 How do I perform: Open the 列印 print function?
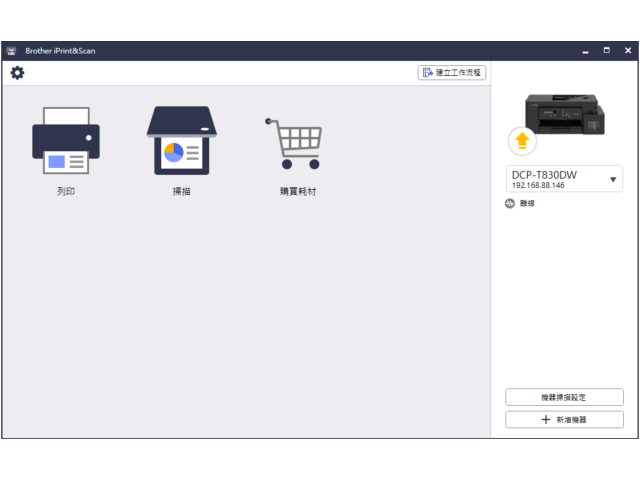pyautogui.click(x=66, y=152)
